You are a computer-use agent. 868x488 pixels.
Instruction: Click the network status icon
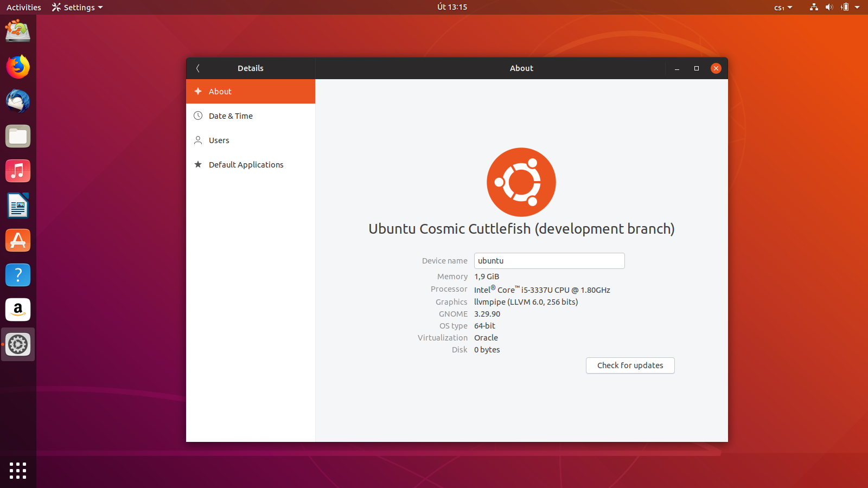coord(813,7)
